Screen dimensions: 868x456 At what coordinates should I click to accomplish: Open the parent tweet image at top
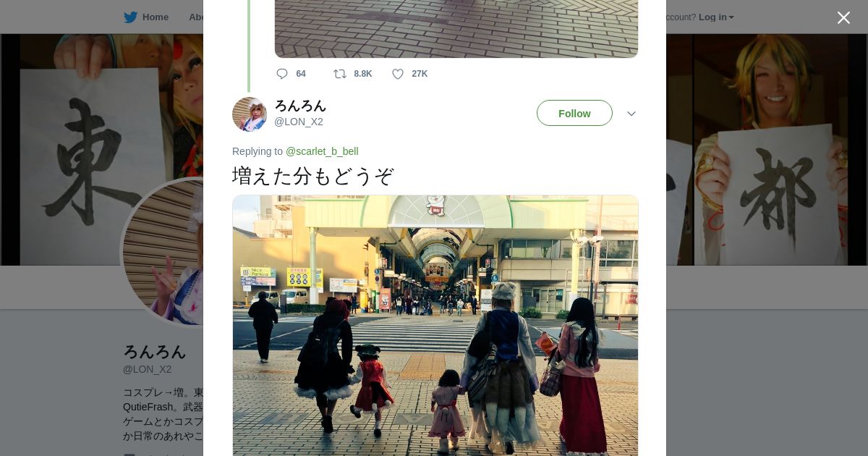[x=456, y=29]
